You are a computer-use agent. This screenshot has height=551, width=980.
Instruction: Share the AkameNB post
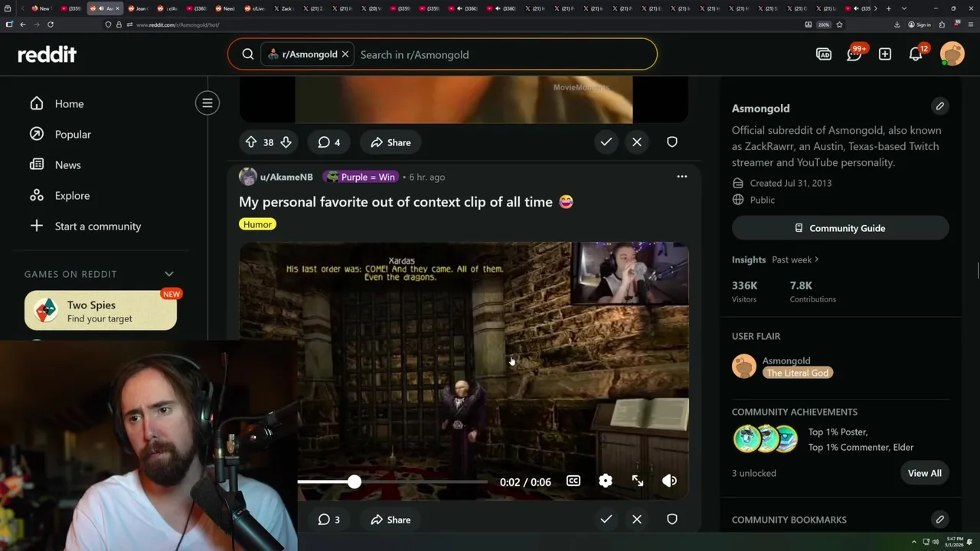390,520
